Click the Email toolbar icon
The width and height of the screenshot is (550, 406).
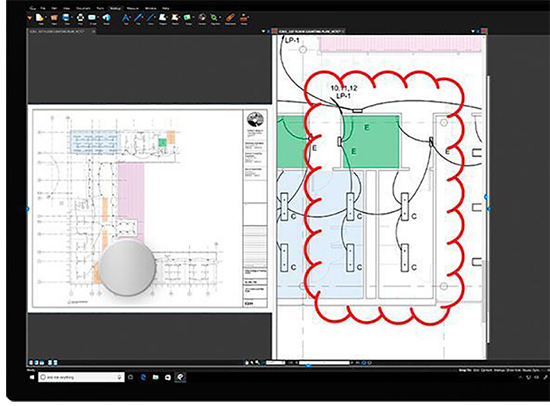click(92, 18)
